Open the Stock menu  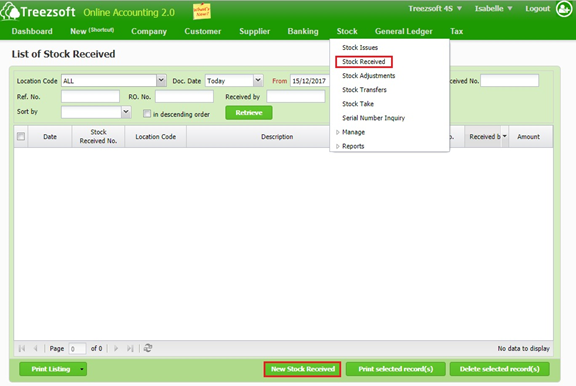[x=347, y=31]
